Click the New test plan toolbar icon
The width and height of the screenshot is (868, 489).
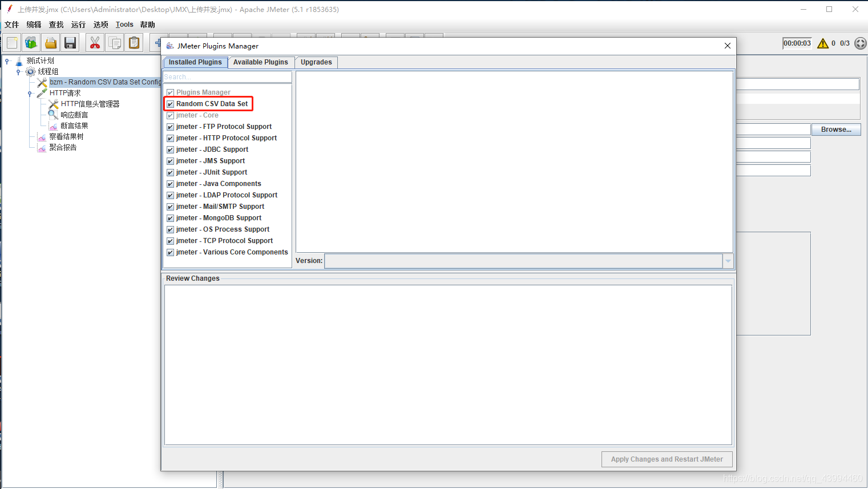13,43
